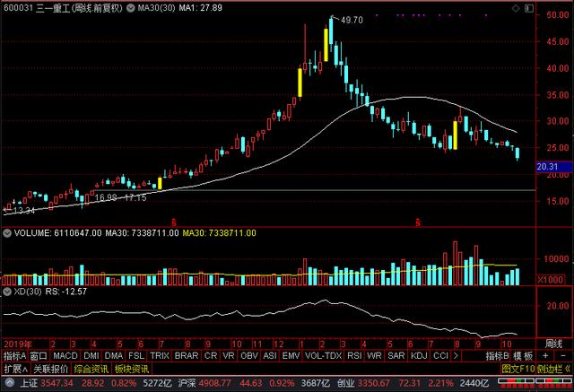Click the second red S marker near month 7
The width and height of the screenshot is (574, 392).
pyautogui.click(x=418, y=222)
